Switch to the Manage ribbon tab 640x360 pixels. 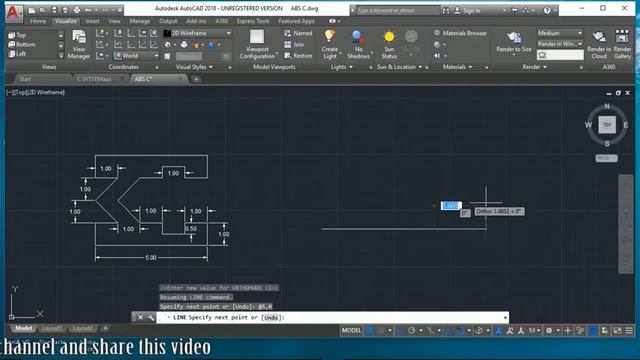coord(140,21)
